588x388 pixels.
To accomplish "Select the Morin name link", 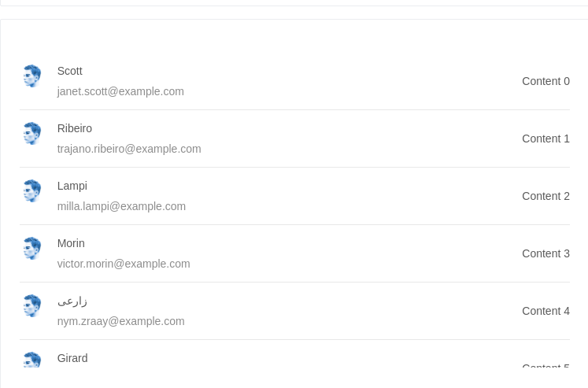I will coord(71,243).
